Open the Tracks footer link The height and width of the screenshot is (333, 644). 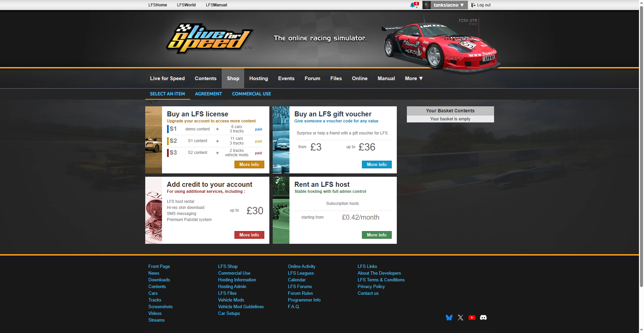click(x=155, y=300)
